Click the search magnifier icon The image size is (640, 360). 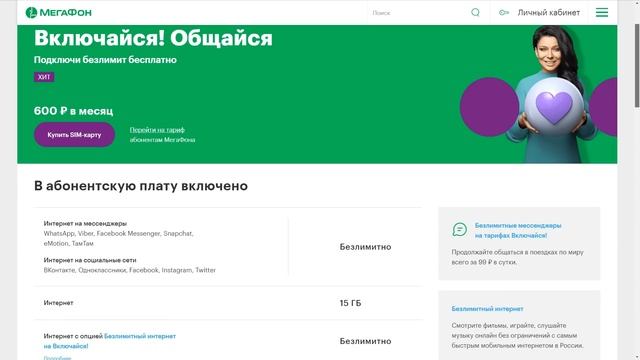click(475, 12)
